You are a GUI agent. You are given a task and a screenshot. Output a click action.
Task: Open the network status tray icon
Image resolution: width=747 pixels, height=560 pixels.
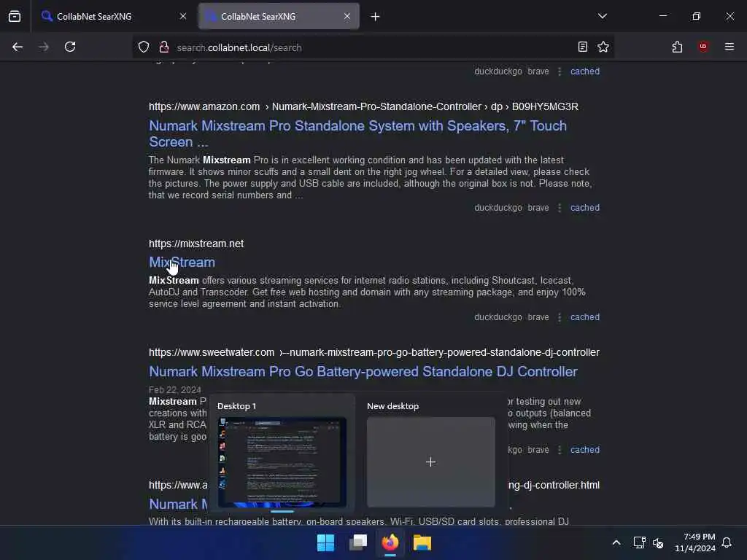click(x=639, y=542)
